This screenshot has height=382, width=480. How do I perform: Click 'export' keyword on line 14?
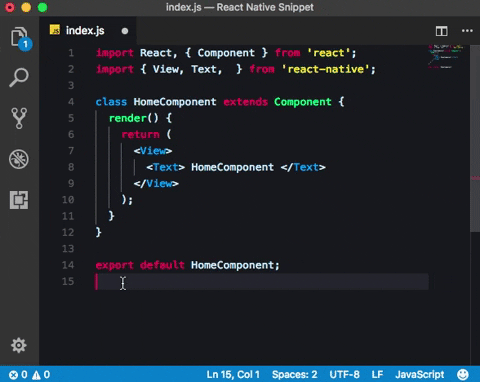[114, 265]
